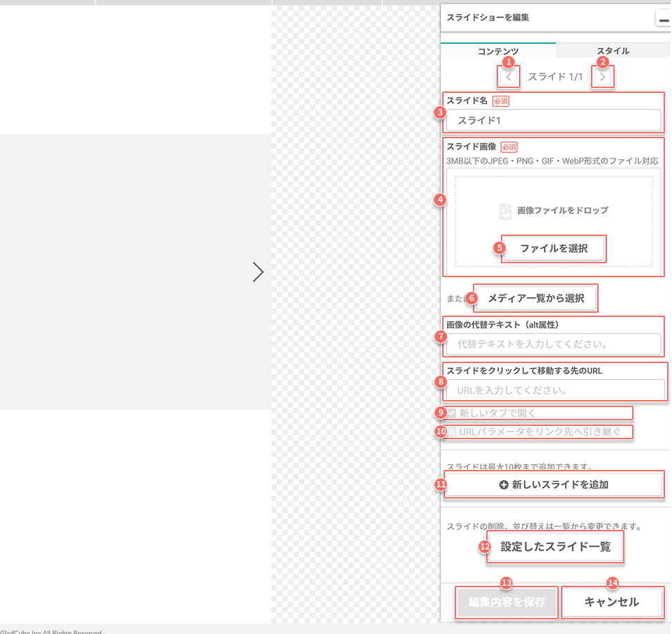Enable URLパラメータをリンク先へ引き継ぐ checkbox
The width and height of the screenshot is (672, 634).
click(452, 432)
